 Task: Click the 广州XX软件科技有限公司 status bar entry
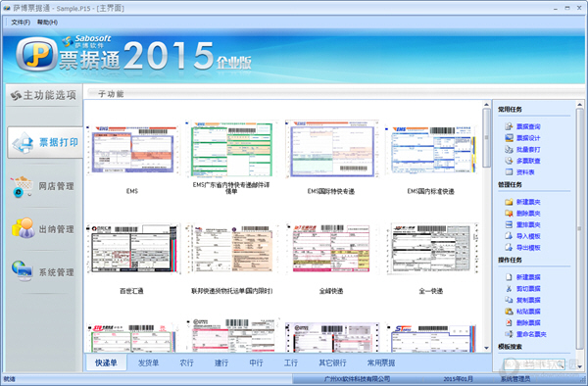357,379
